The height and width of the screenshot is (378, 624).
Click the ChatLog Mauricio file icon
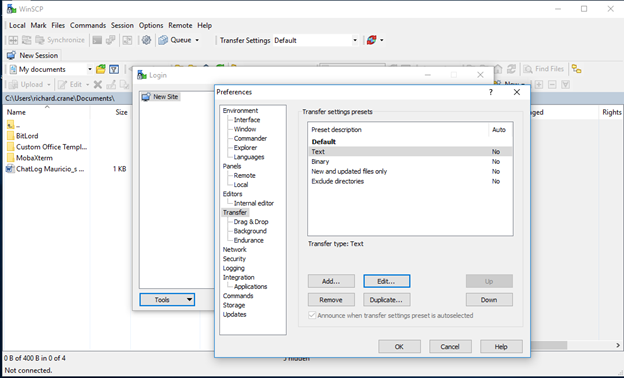coord(11,169)
